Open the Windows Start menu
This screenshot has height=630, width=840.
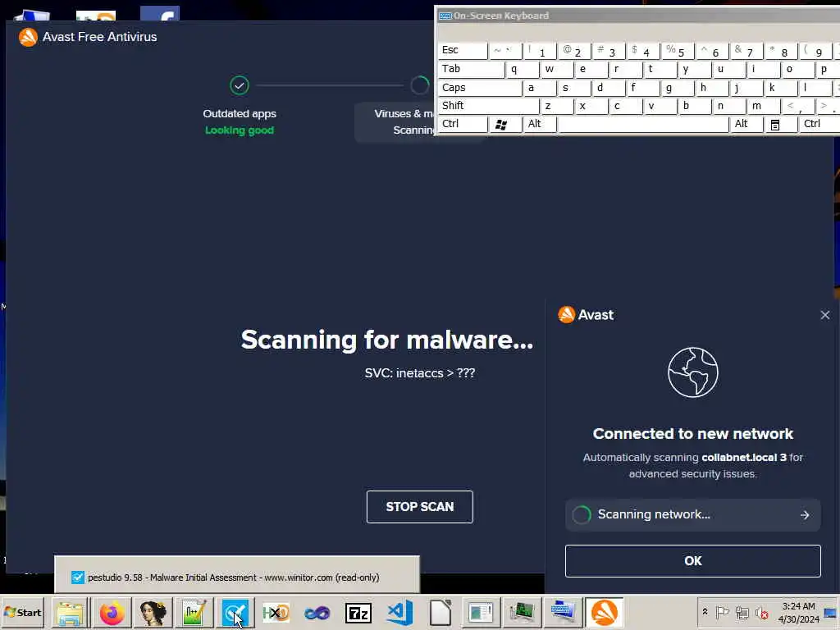pos(23,612)
